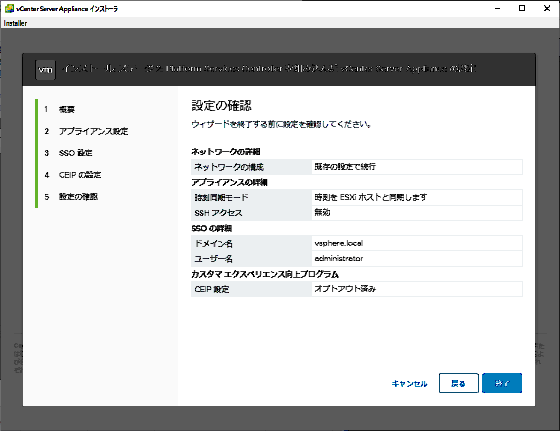The height and width of the screenshot is (431, 560).
Task: Click the アプライアンスの詳細 section heading
Action: 229,182
